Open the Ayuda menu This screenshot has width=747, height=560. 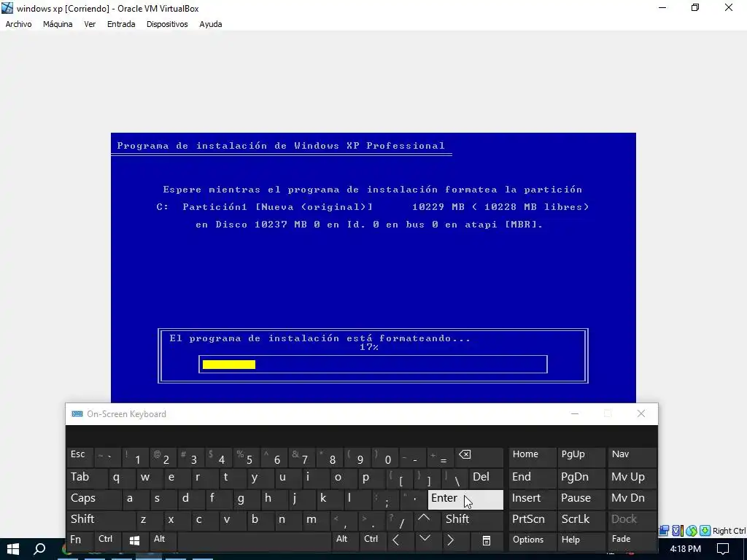coord(211,24)
